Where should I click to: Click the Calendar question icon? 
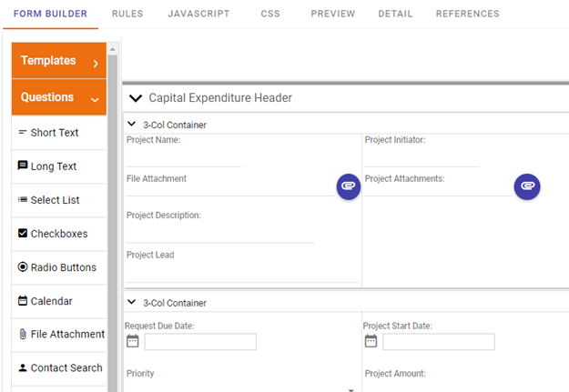point(23,301)
